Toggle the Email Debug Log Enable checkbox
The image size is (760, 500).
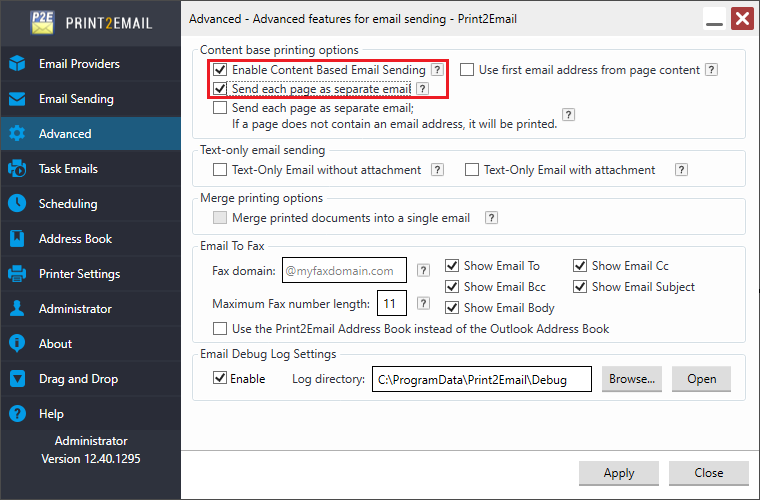pos(220,379)
